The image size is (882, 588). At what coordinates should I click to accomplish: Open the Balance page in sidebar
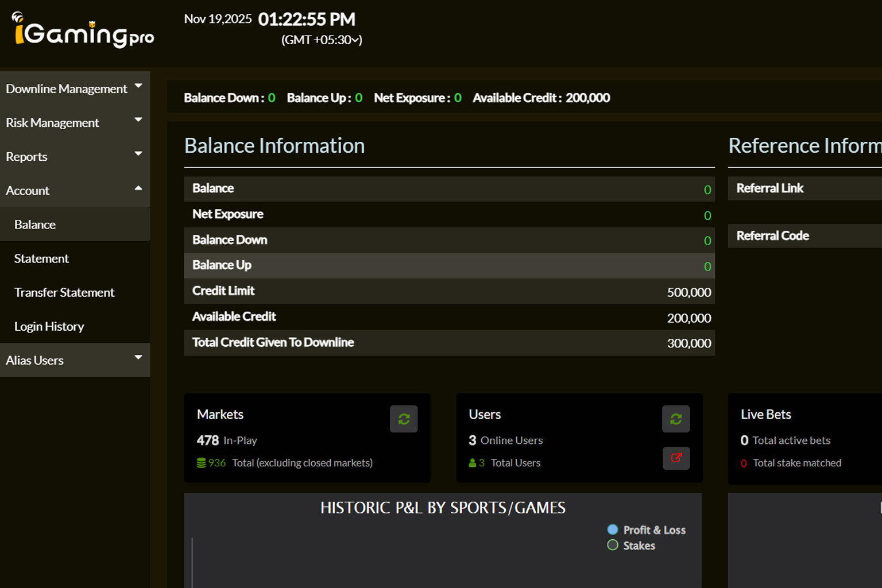[x=35, y=225]
